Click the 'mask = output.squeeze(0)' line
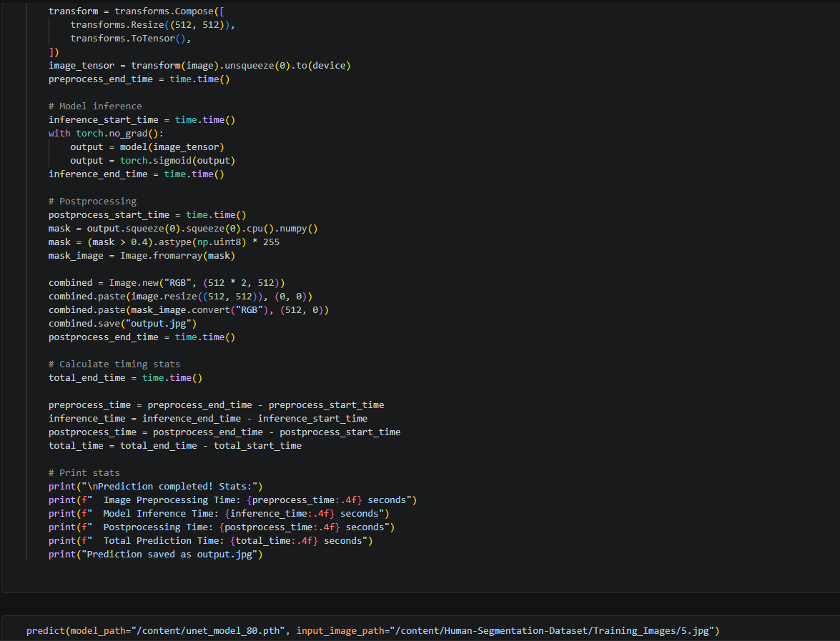 (x=183, y=229)
